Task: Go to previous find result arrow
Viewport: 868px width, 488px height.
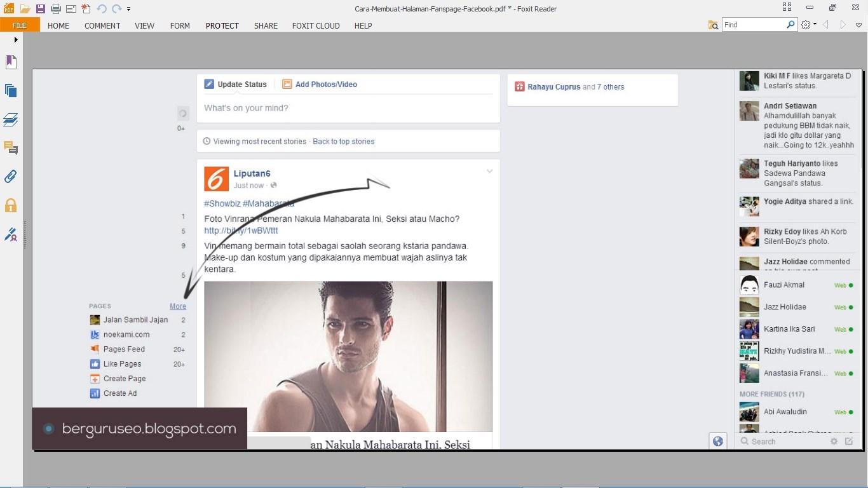Action: tap(826, 25)
